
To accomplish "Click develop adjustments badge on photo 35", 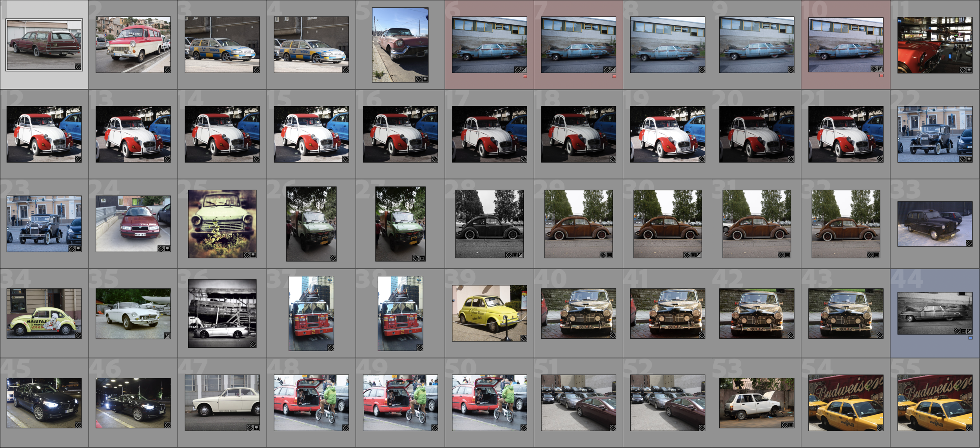I will [x=167, y=336].
